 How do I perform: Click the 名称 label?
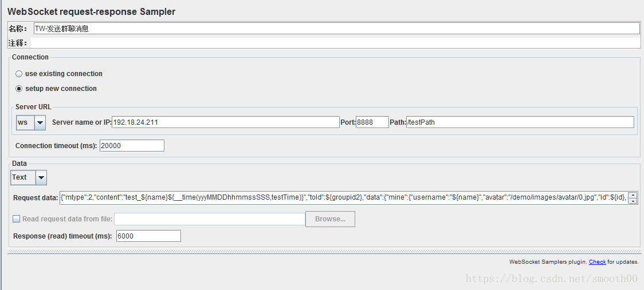(18, 29)
